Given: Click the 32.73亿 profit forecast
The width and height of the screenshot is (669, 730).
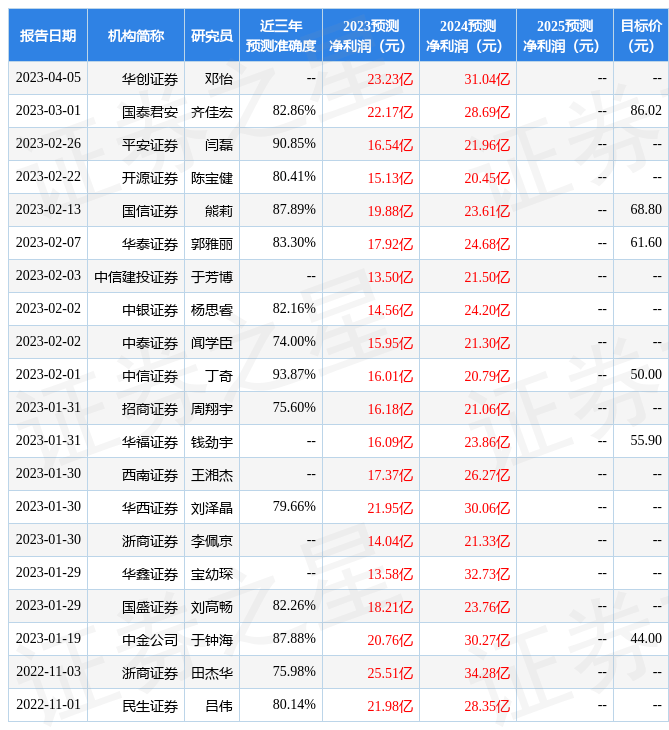Looking at the screenshot, I should point(487,575).
